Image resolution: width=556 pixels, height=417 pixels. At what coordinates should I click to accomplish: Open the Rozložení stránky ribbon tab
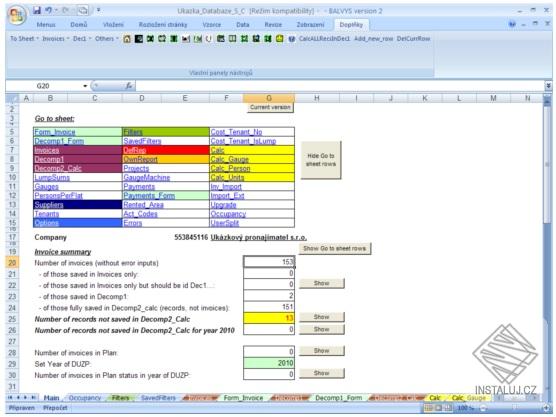pyautogui.click(x=163, y=24)
